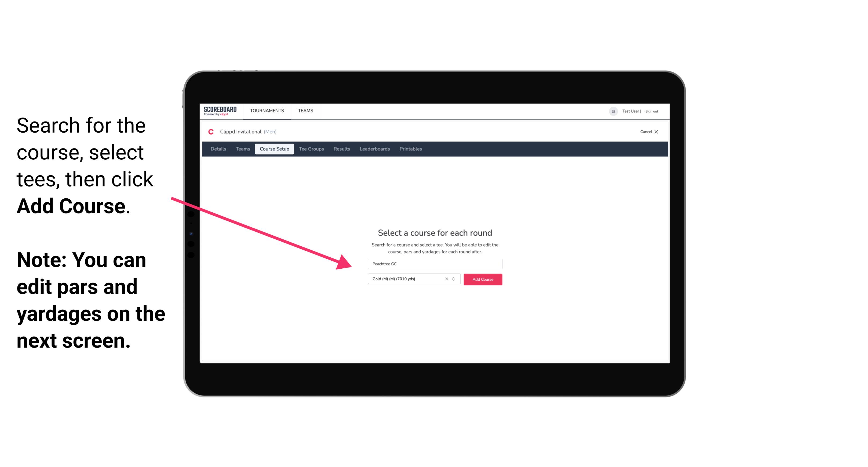868x467 pixels.
Task: Click inside the Peachtree GC search field
Action: click(433, 263)
